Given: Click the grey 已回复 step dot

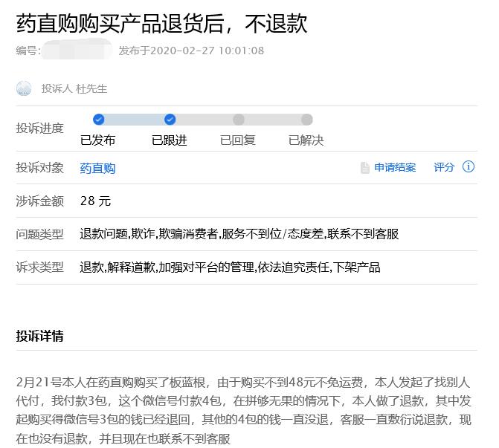Looking at the screenshot, I should tap(238, 120).
